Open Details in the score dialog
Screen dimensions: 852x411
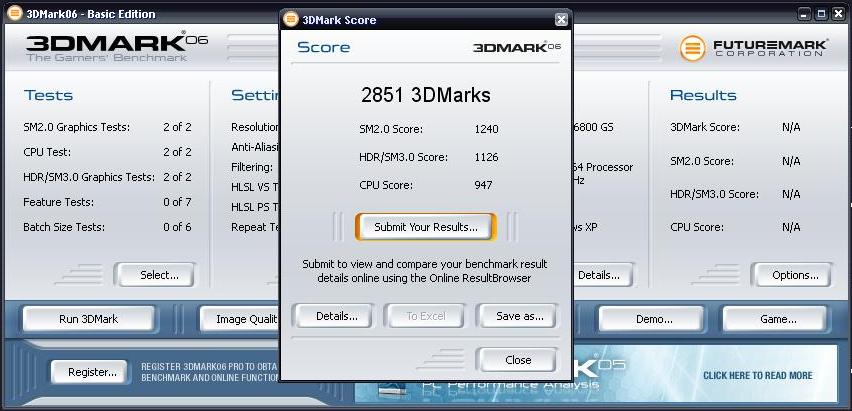point(332,316)
